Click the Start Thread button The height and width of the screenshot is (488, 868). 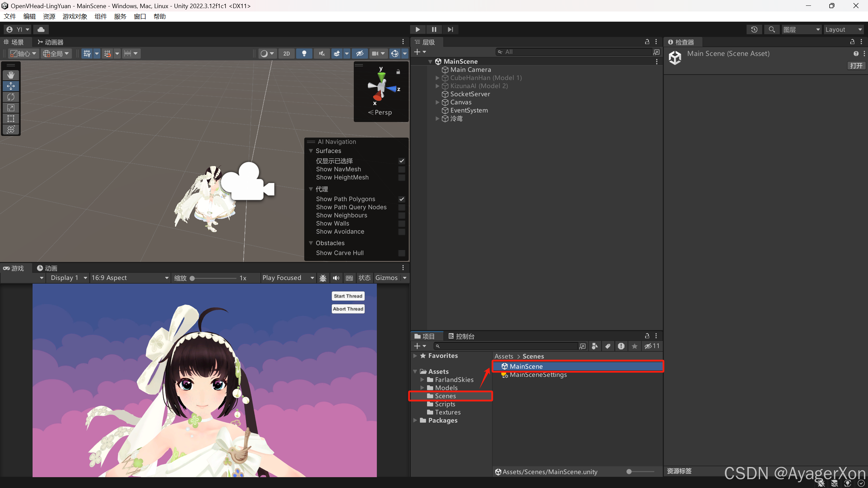click(x=348, y=296)
